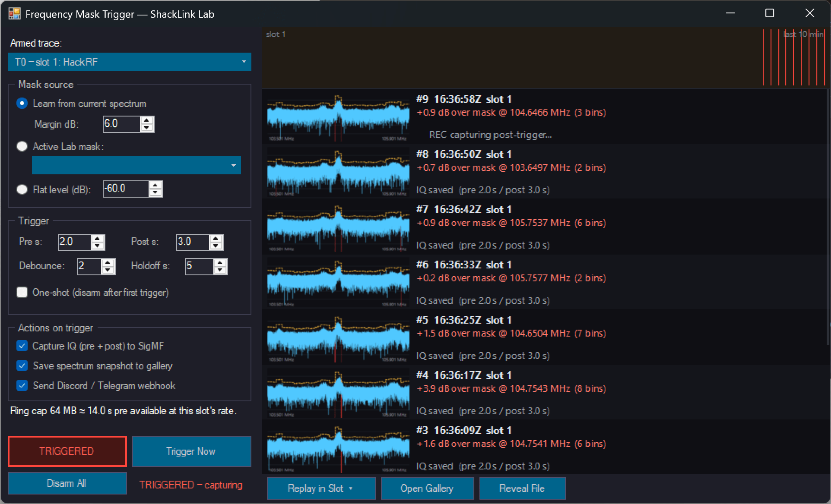
Task: Select event #5 spectrum thumbnail
Action: pyautogui.click(x=338, y=339)
